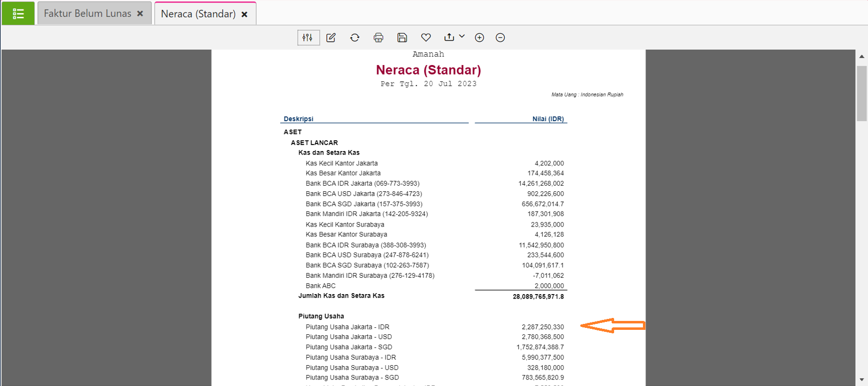Viewport: 868px width, 386px height.
Task: Click value 5,990,377,500
Action: pyautogui.click(x=543, y=357)
